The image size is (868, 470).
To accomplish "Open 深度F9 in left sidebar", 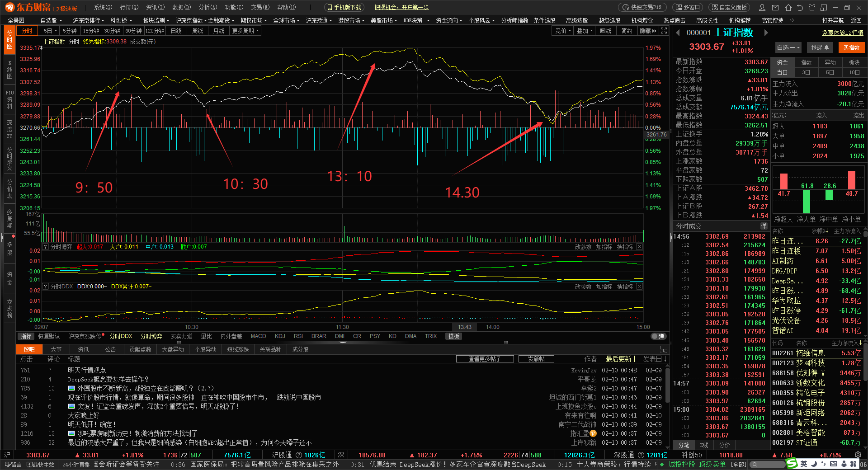I will [x=9, y=129].
